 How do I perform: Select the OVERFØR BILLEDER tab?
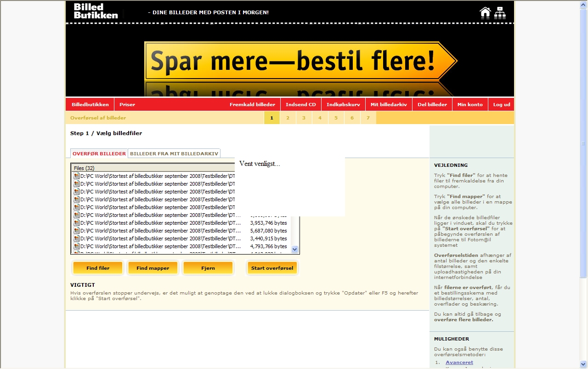[x=99, y=153]
